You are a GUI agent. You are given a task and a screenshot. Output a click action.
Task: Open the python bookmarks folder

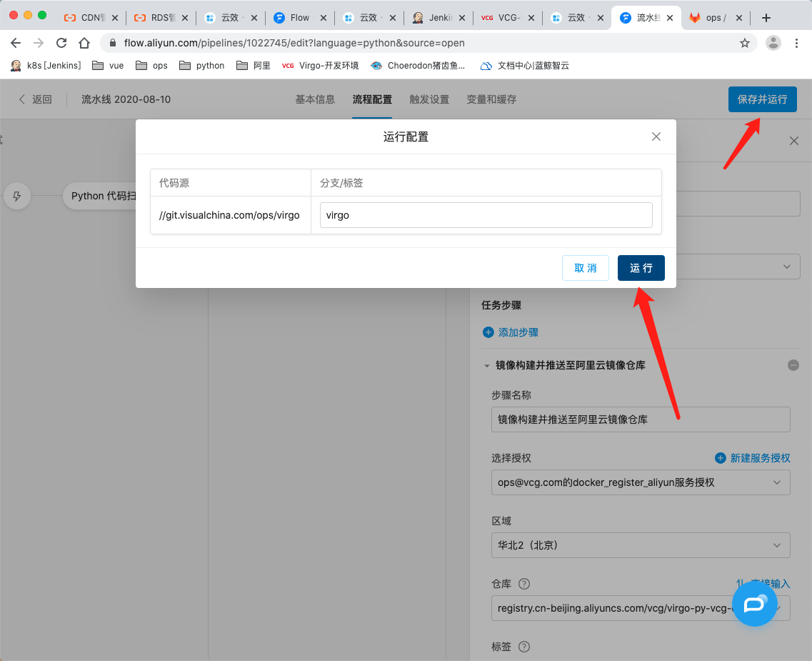coord(201,65)
